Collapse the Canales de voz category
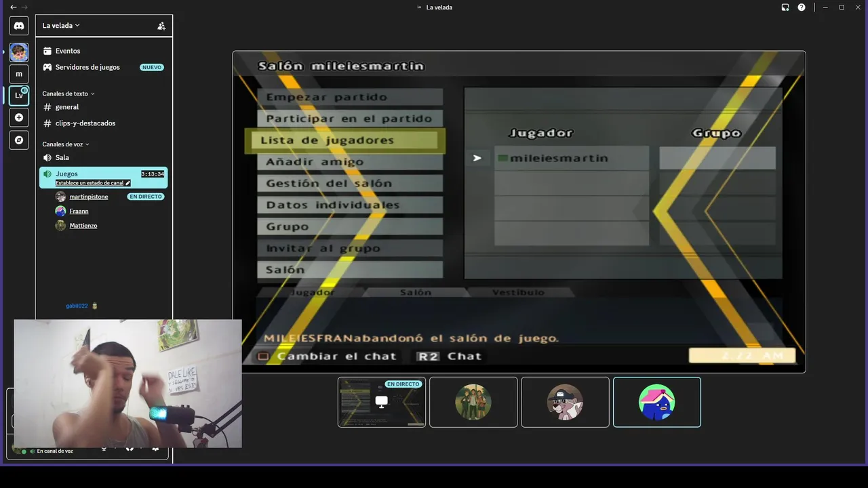 (66, 144)
